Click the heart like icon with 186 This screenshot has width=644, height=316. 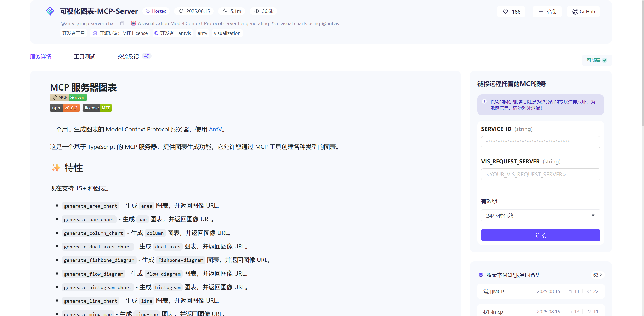(x=505, y=12)
